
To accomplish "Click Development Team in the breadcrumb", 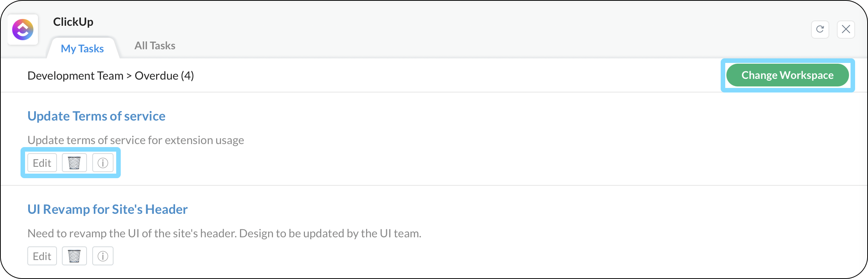I will point(76,76).
